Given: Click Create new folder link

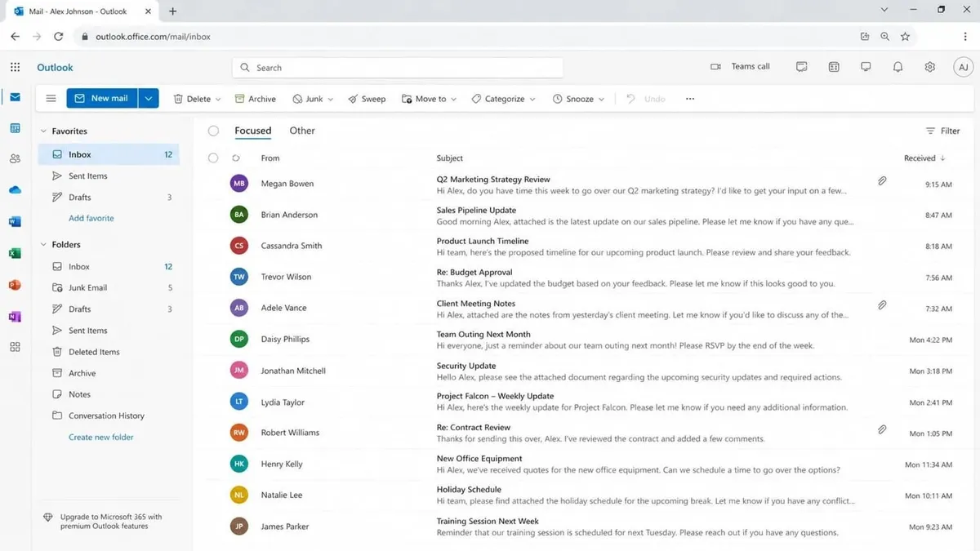Looking at the screenshot, I should pos(100,437).
